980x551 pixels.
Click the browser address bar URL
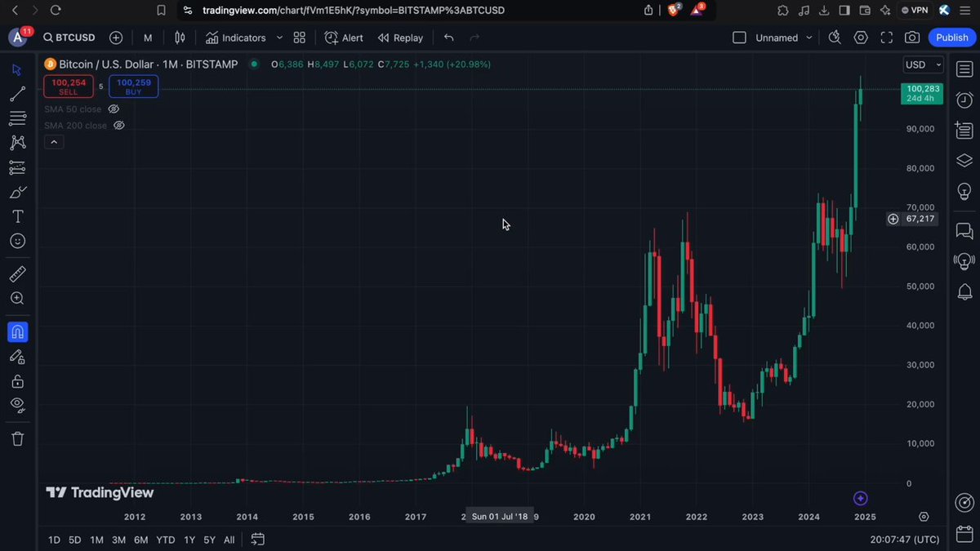pyautogui.click(x=353, y=10)
